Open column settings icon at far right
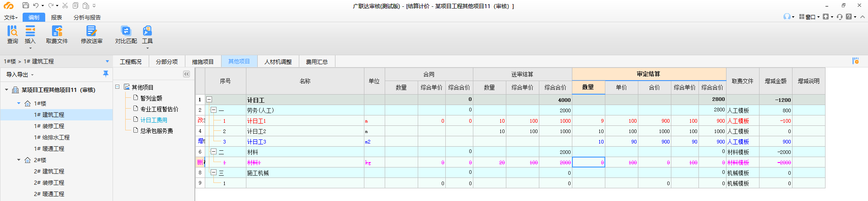 click(x=855, y=61)
